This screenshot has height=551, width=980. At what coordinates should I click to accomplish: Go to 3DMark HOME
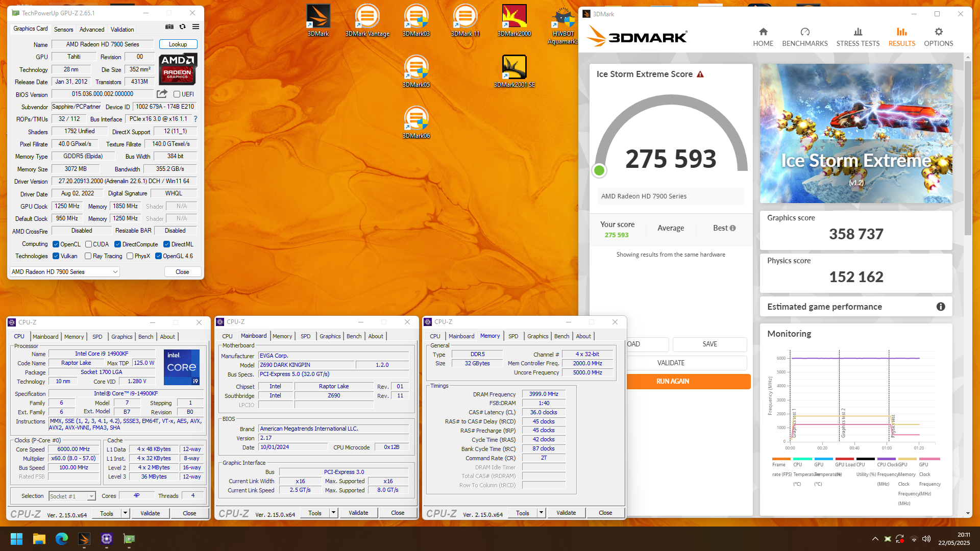[x=763, y=37]
